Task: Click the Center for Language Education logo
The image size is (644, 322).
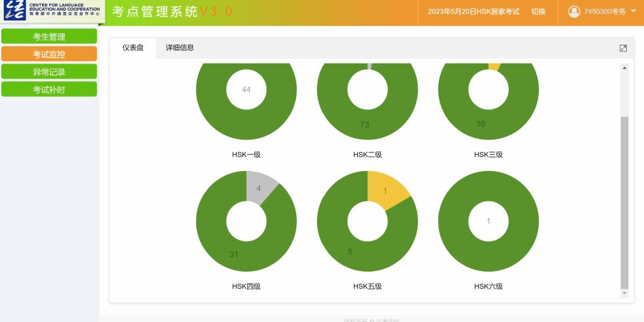Action: point(52,10)
